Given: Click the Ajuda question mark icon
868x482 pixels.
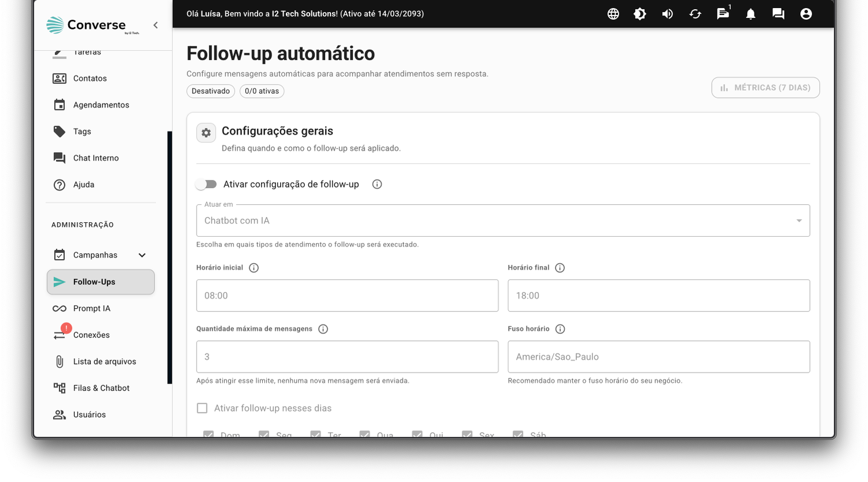Looking at the screenshot, I should point(60,185).
